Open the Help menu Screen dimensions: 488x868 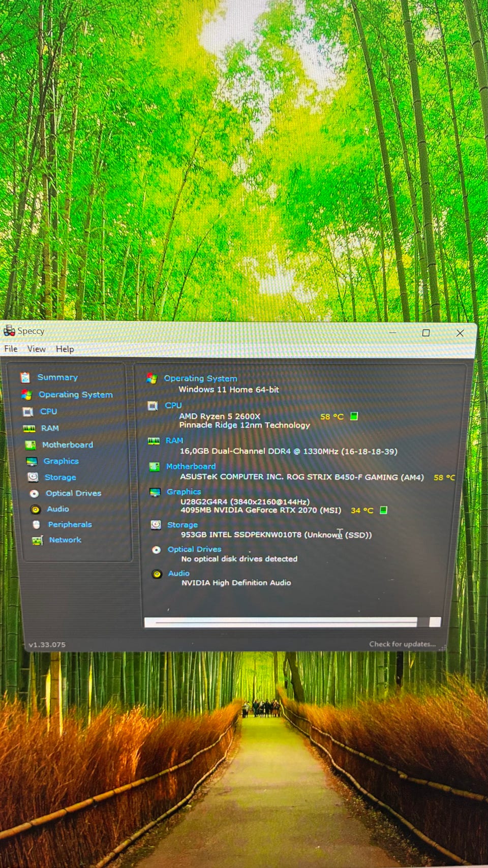[x=65, y=349]
